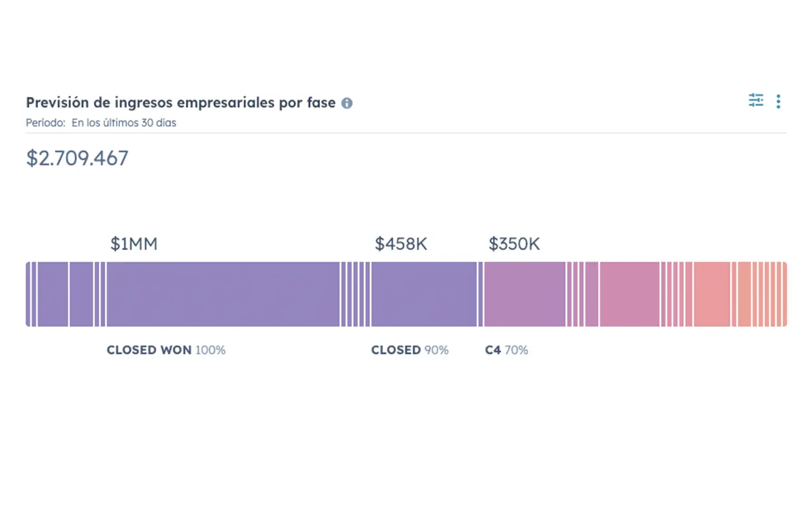Click the Período últimos 30 días text
Screen dimensions: 812x516
coord(101,123)
